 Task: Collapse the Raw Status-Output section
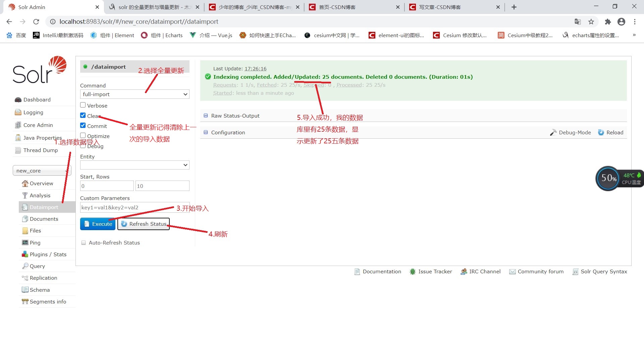pyautogui.click(x=206, y=116)
